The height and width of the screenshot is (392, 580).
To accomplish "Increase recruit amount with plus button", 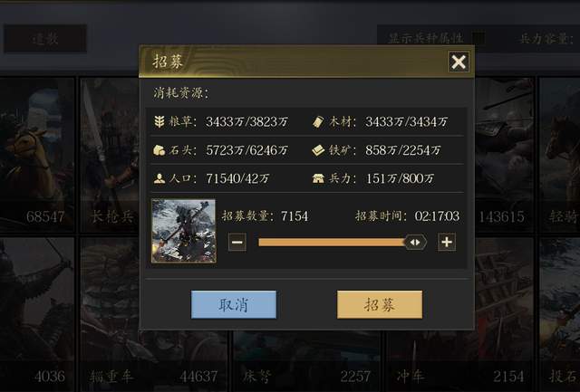I will pos(447,243).
